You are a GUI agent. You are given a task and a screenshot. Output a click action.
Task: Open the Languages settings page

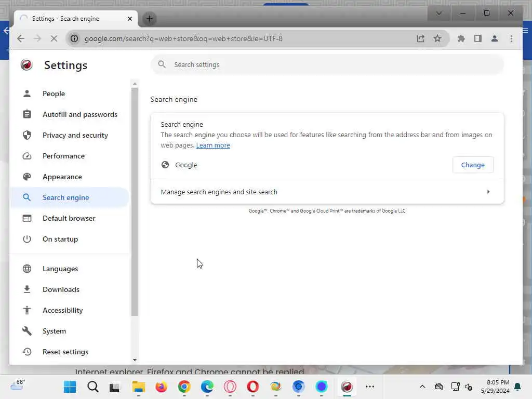pyautogui.click(x=70, y=269)
